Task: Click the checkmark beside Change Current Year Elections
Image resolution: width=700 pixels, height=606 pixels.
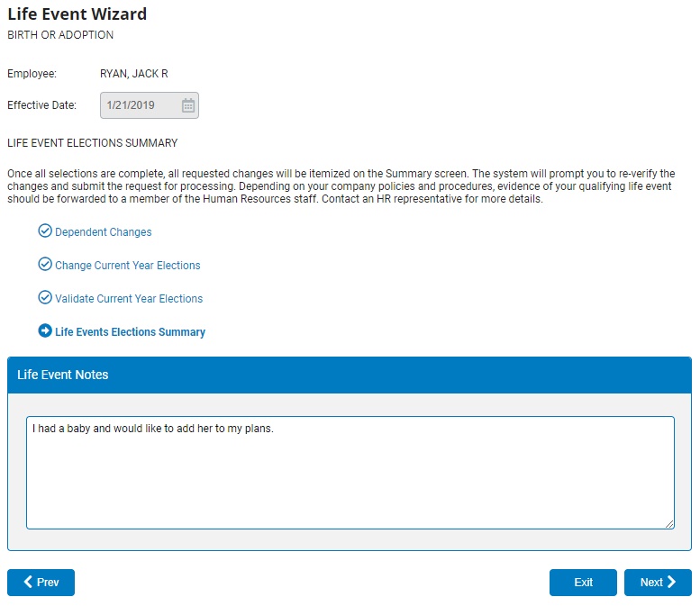Action: (45, 265)
